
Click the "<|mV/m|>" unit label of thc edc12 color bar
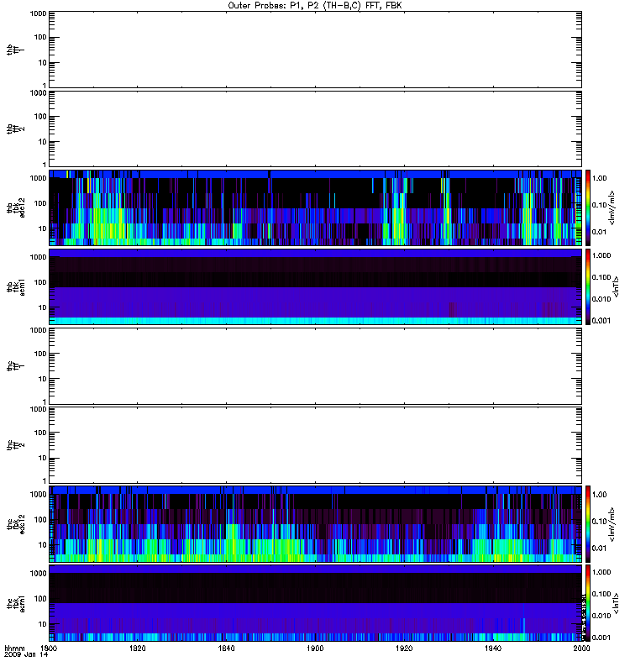click(x=612, y=524)
